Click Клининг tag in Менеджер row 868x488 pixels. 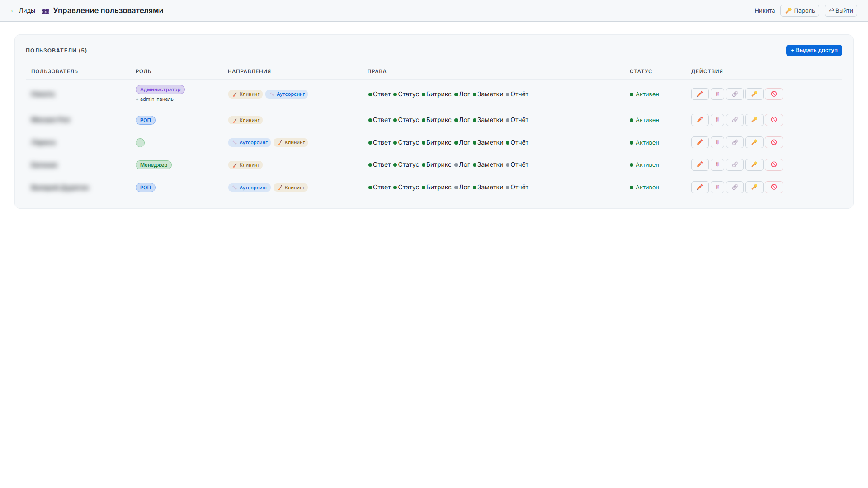point(245,165)
